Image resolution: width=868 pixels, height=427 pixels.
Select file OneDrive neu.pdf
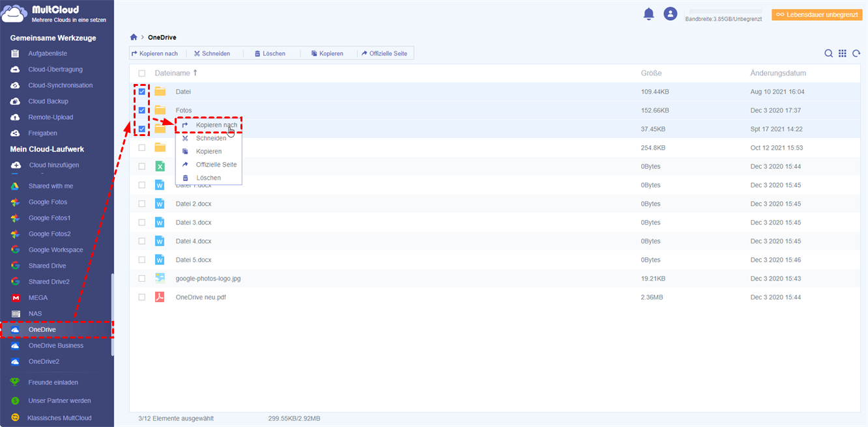[201, 297]
